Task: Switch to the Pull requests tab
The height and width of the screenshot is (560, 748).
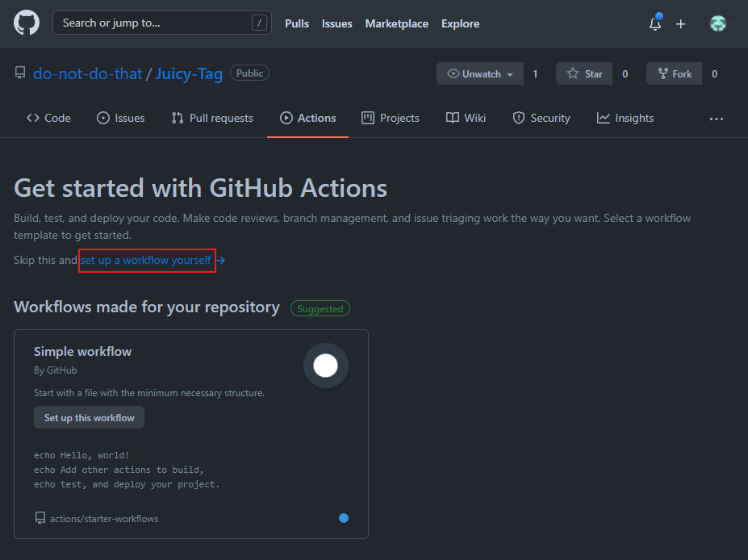Action: pos(211,118)
